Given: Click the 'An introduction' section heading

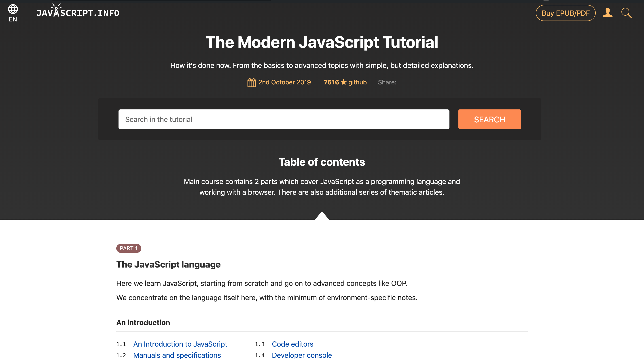Looking at the screenshot, I should pos(143,322).
